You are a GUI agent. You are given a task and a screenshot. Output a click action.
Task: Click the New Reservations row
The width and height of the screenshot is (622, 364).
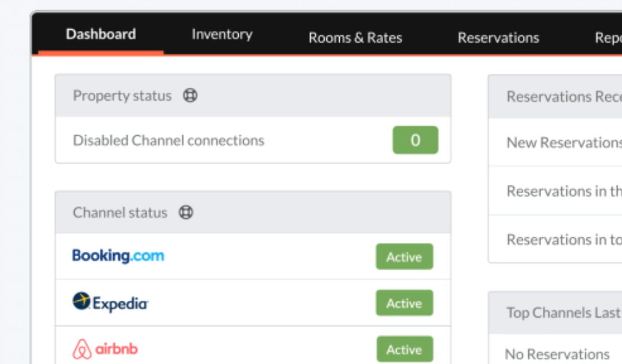pyautogui.click(x=555, y=143)
